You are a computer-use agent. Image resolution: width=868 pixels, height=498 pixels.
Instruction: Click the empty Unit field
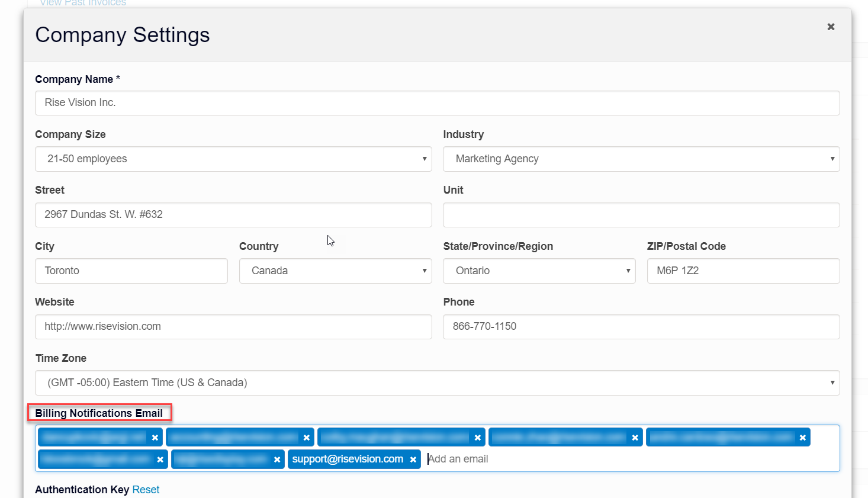click(x=641, y=214)
